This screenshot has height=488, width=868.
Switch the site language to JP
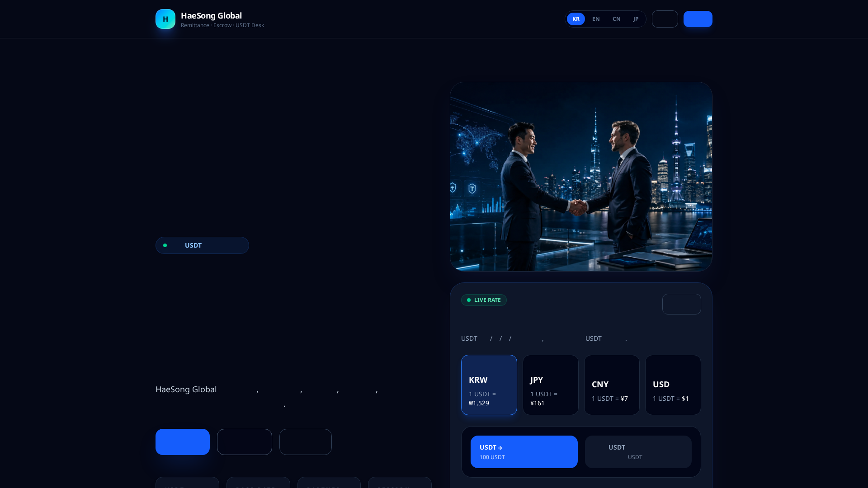636,19
